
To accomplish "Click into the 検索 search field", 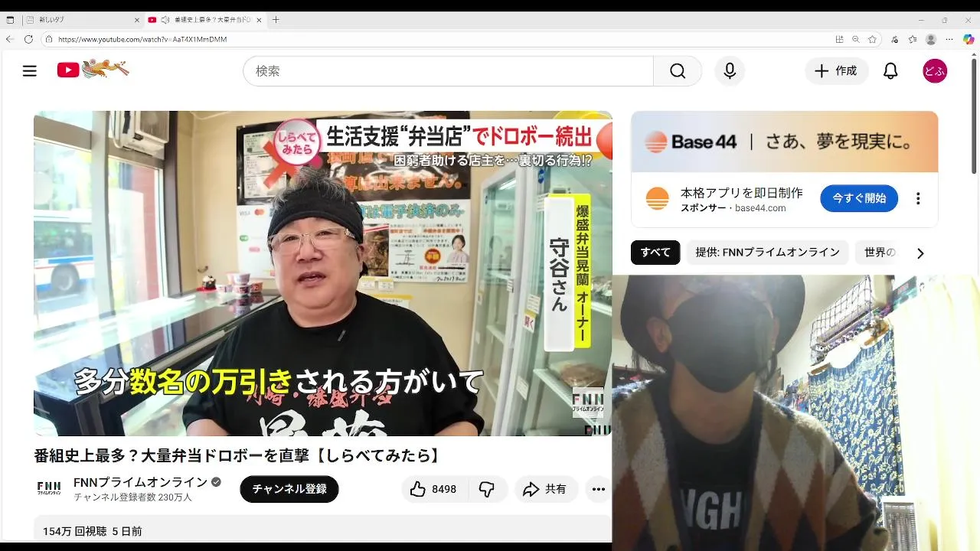I will click(448, 71).
